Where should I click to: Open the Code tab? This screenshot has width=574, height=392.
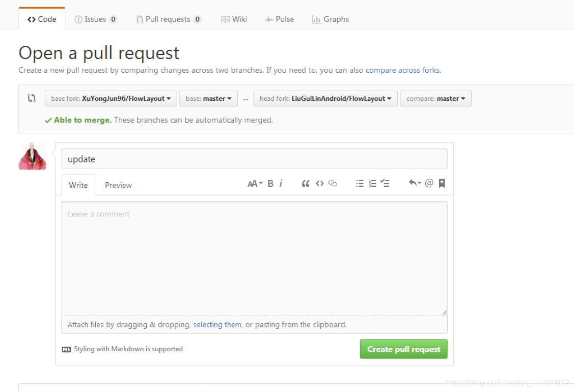pyautogui.click(x=42, y=19)
